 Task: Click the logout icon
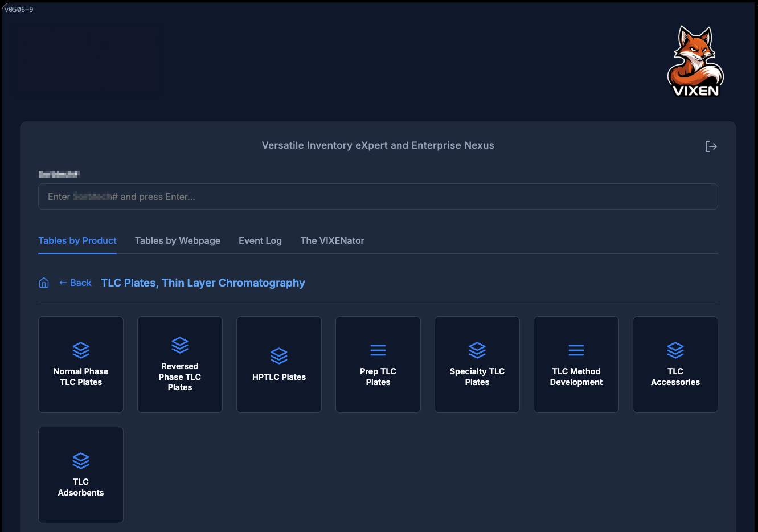[x=711, y=146]
